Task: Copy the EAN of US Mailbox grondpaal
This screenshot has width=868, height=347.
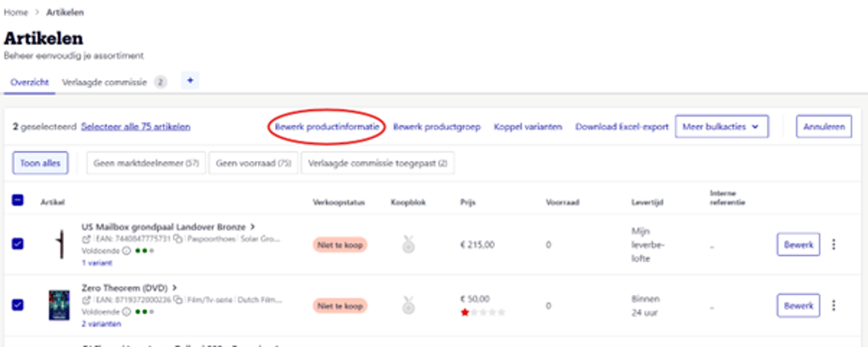Action: click(177, 239)
